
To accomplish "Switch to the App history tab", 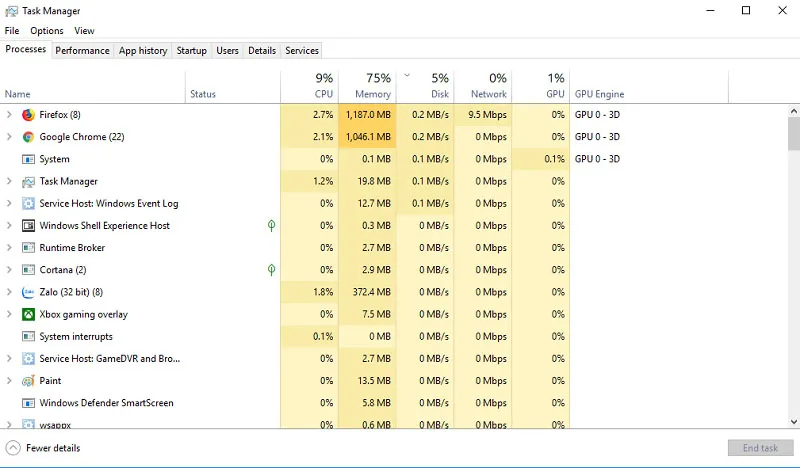I will tap(143, 51).
